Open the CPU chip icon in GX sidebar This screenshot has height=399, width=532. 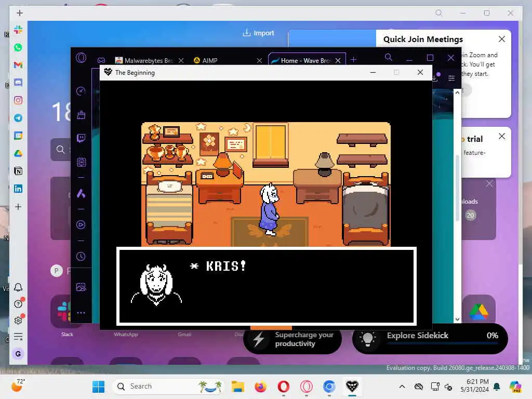[81, 162]
